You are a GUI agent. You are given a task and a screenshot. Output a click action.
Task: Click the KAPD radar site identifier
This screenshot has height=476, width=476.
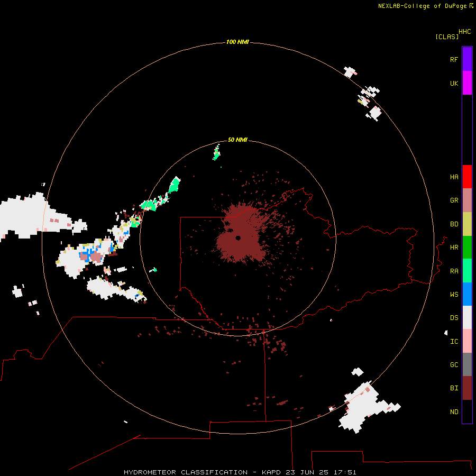[x=271, y=472]
